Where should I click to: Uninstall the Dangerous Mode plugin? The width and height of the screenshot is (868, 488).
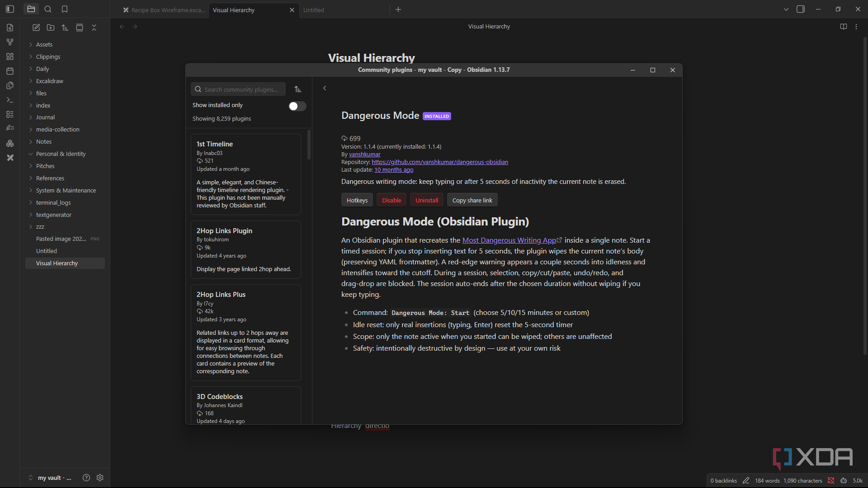pos(427,200)
